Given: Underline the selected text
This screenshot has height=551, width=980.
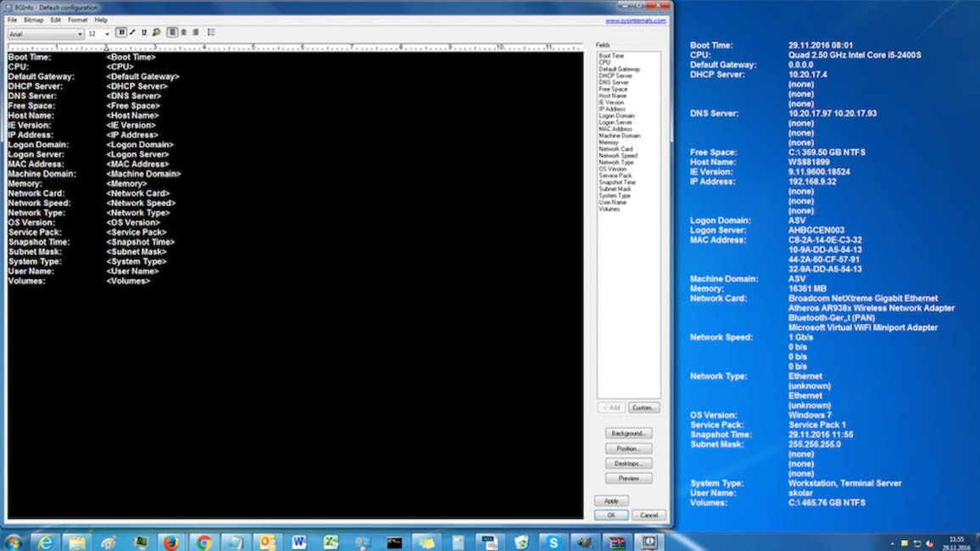Looking at the screenshot, I should (x=144, y=32).
